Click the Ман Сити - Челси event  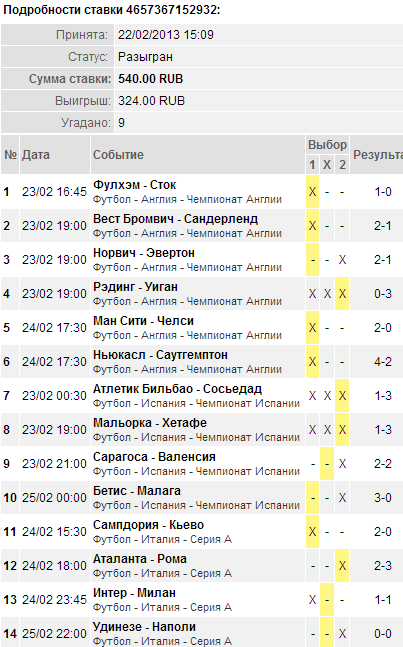point(143,321)
